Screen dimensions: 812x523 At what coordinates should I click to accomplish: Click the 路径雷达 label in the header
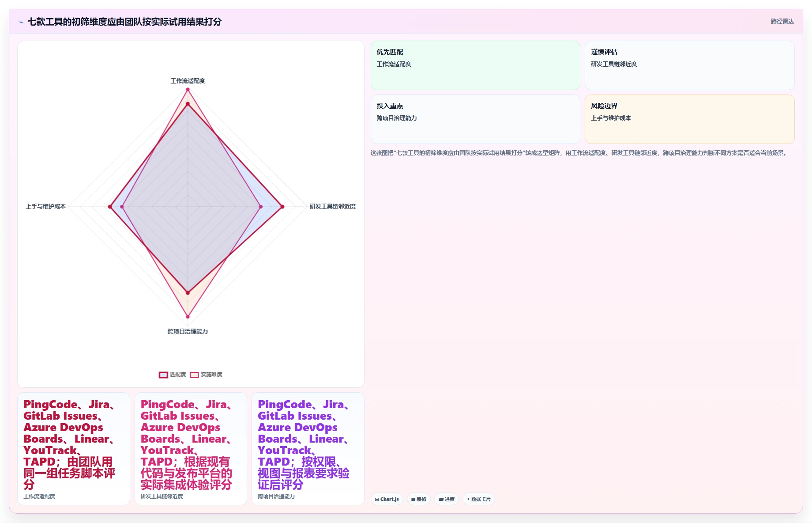click(x=782, y=21)
